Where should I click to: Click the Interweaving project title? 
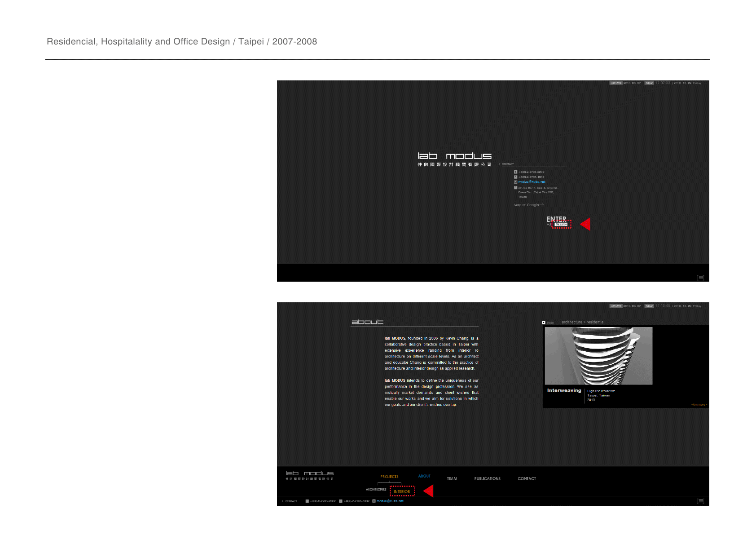[564, 390]
